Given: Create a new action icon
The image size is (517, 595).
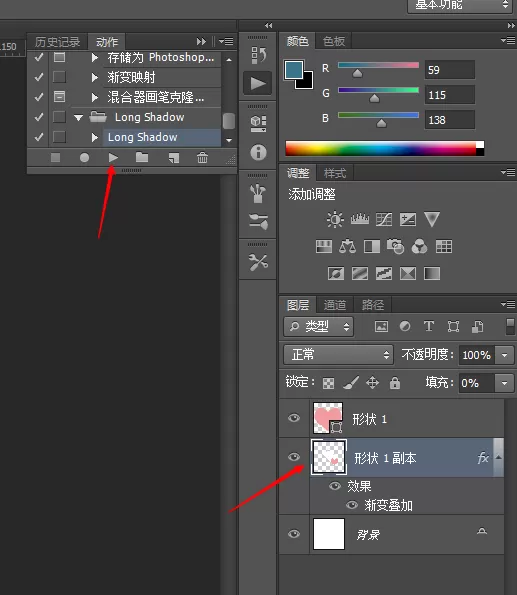Looking at the screenshot, I should (x=174, y=158).
